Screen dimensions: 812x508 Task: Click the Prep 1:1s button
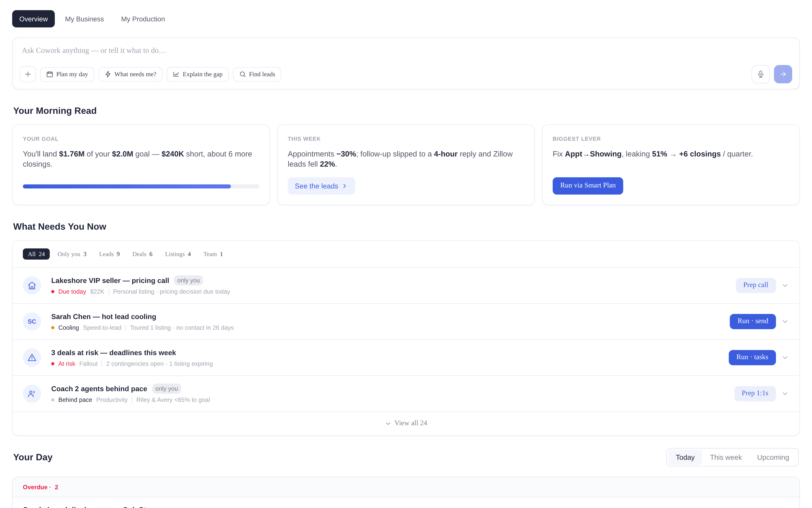click(755, 393)
